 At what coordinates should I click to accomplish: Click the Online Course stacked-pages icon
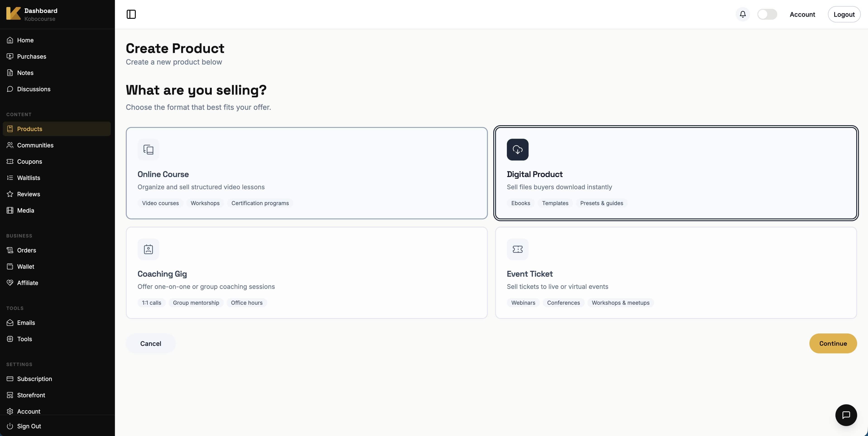tap(148, 149)
